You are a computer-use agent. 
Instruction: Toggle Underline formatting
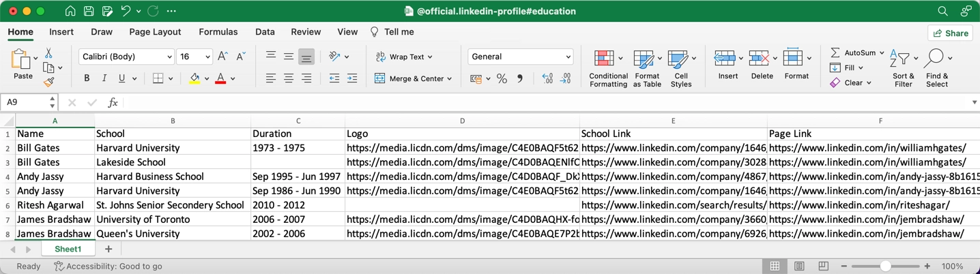pos(121,78)
